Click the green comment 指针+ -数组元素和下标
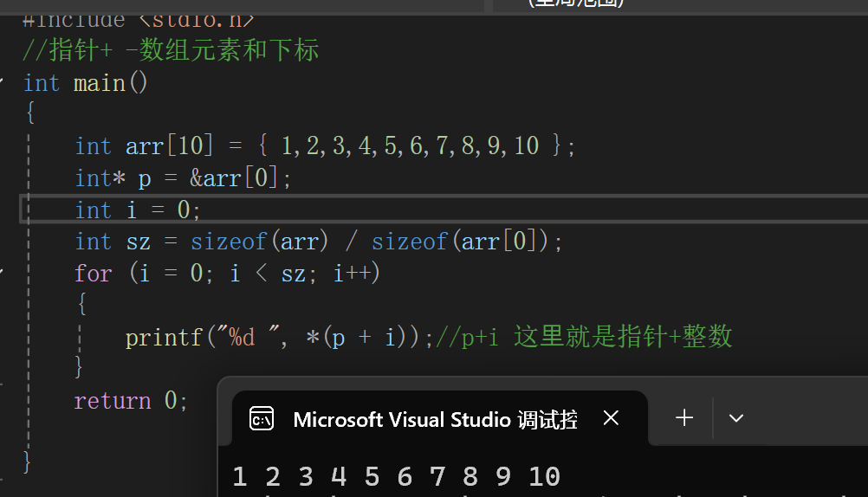 tap(184, 51)
